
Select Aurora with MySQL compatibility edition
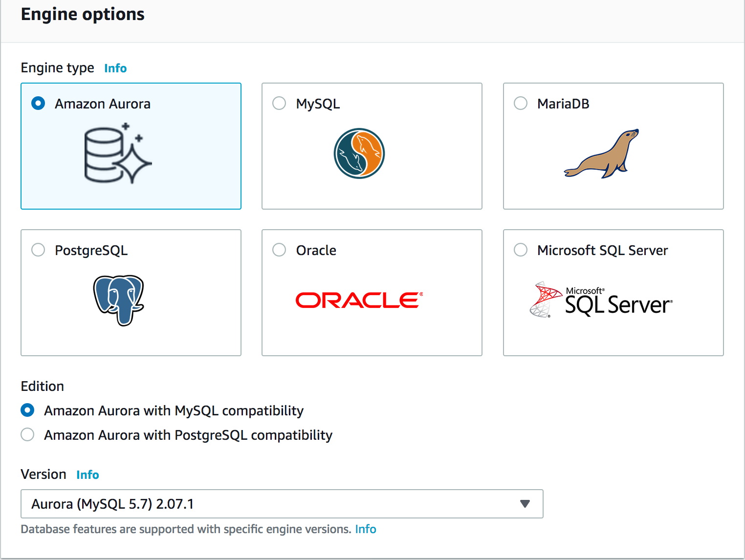click(27, 410)
